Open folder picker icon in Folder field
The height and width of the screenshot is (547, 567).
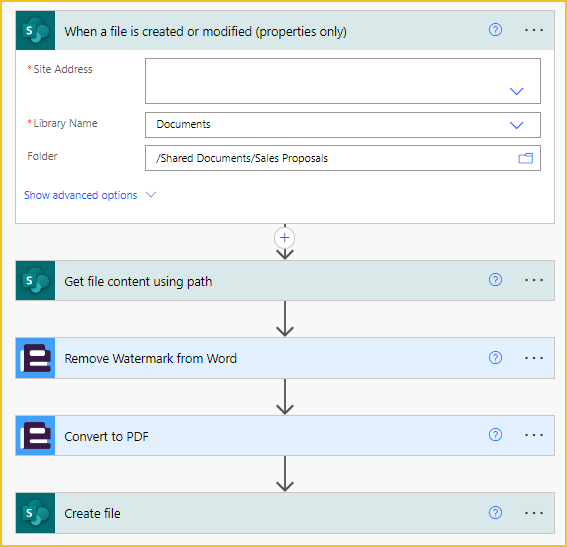tap(525, 158)
